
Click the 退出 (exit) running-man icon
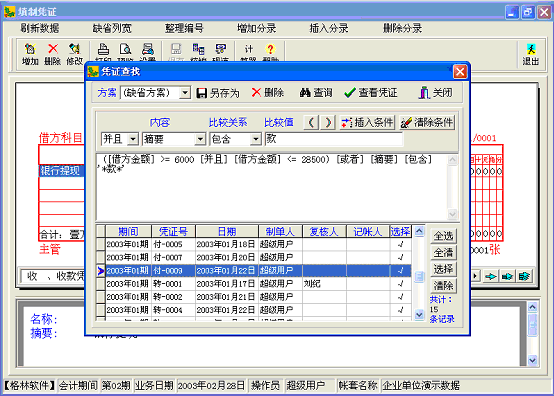(531, 54)
